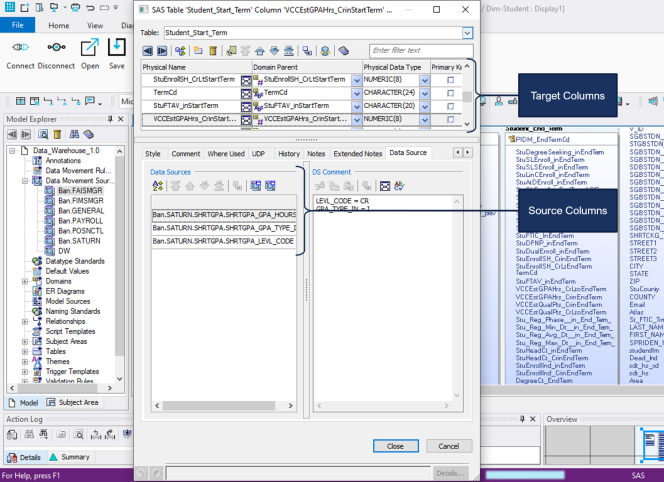
Task: Pin the Model Explorer panel
Action: [110, 119]
